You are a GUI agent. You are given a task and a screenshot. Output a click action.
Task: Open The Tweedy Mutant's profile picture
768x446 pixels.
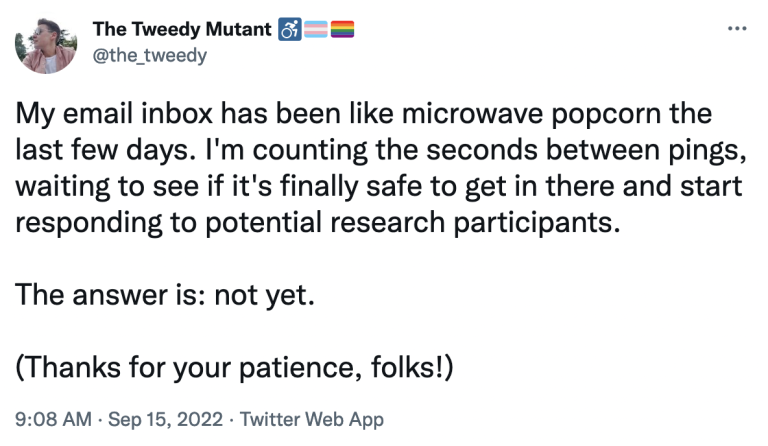tap(46, 44)
